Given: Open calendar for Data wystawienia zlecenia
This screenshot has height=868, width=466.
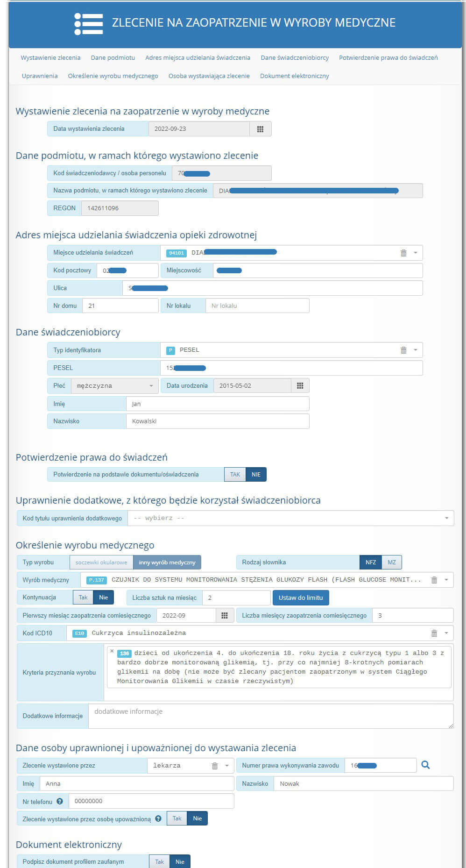Looking at the screenshot, I should [260, 129].
